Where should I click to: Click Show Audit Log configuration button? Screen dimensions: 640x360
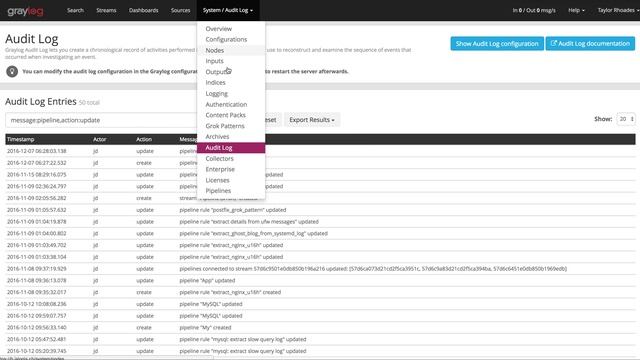[x=497, y=44]
